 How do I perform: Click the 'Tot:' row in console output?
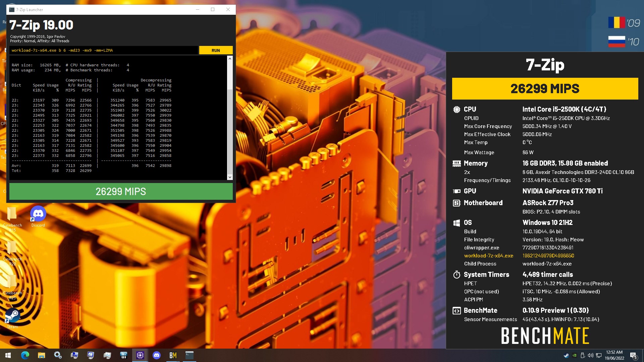[x=52, y=171]
